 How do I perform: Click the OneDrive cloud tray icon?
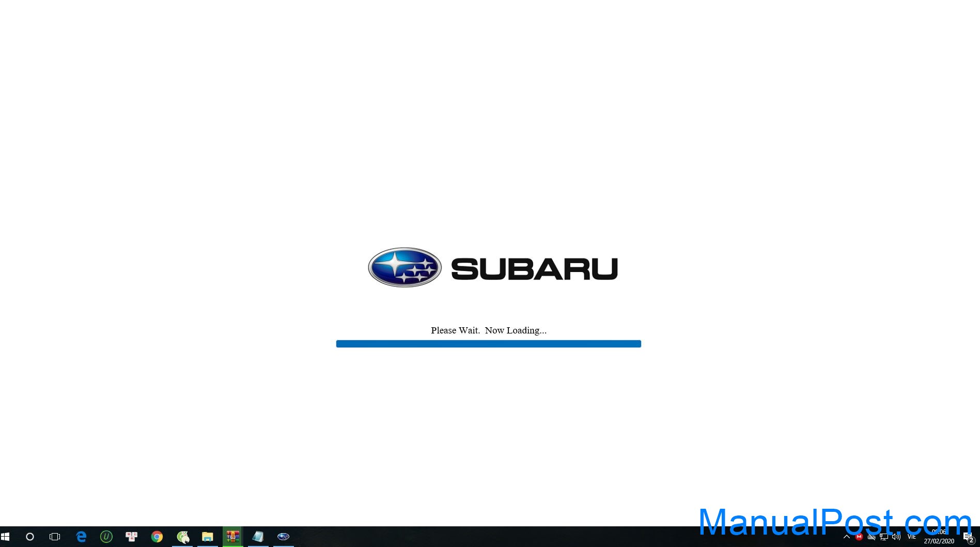pyautogui.click(x=872, y=537)
